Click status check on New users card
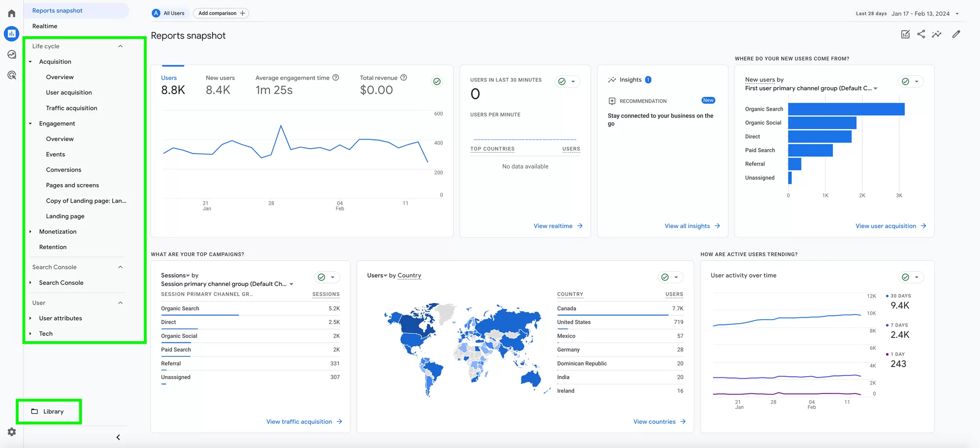Screen dimensions: 980x448 (906, 81)
